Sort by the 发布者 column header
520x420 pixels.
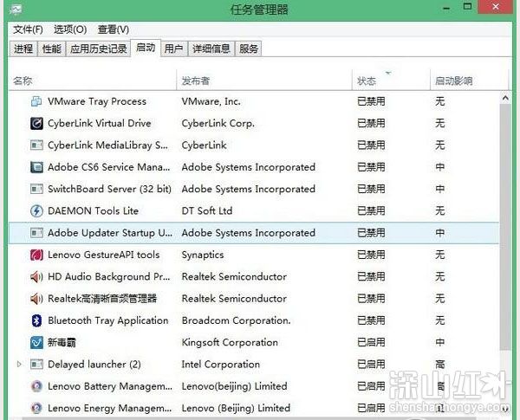point(264,81)
